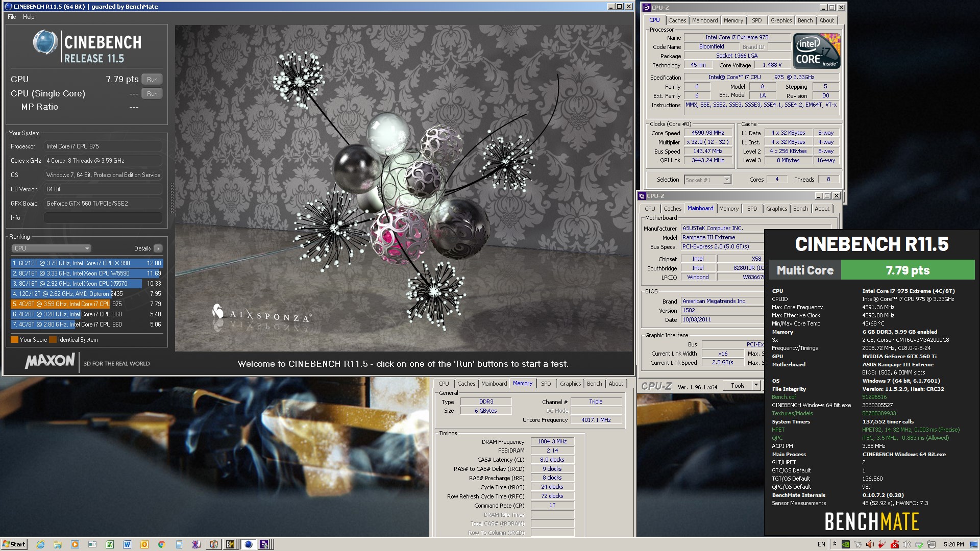Open the grey volume speaker tray icon
This screenshot has width=980, height=551.
907,544
